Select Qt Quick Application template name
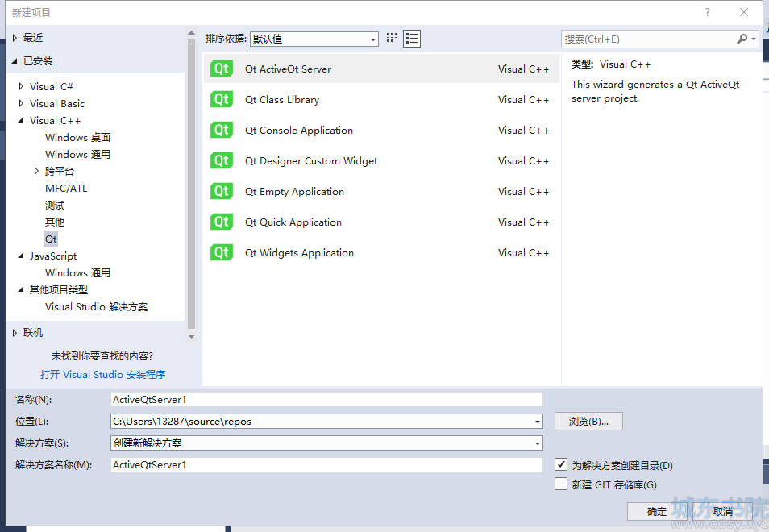 pos(293,222)
